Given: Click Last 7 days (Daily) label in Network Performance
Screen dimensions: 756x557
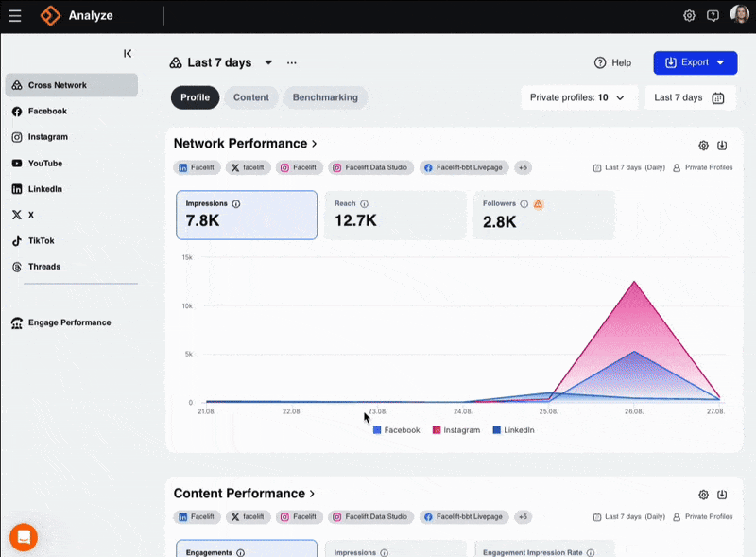Looking at the screenshot, I should coord(628,167).
